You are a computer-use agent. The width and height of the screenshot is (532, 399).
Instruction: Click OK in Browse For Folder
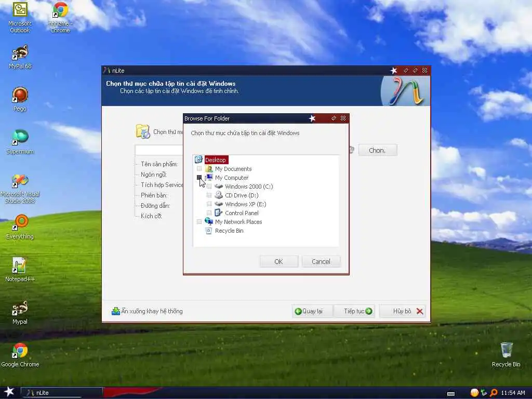click(279, 262)
